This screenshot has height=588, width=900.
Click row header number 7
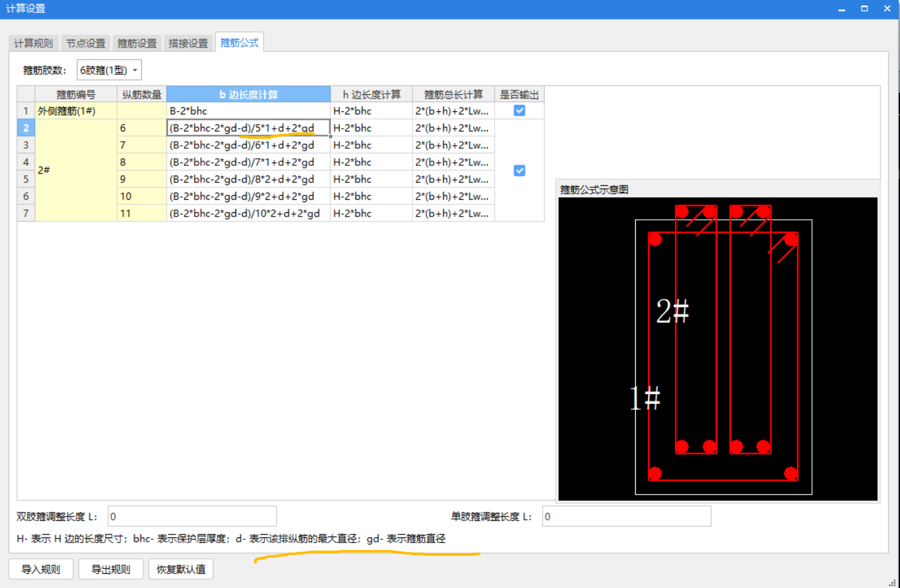click(x=26, y=213)
